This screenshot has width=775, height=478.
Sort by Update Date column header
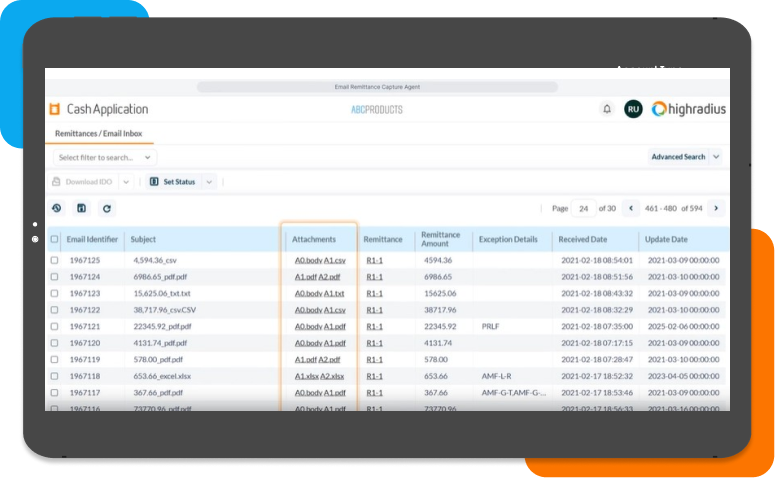click(666, 239)
